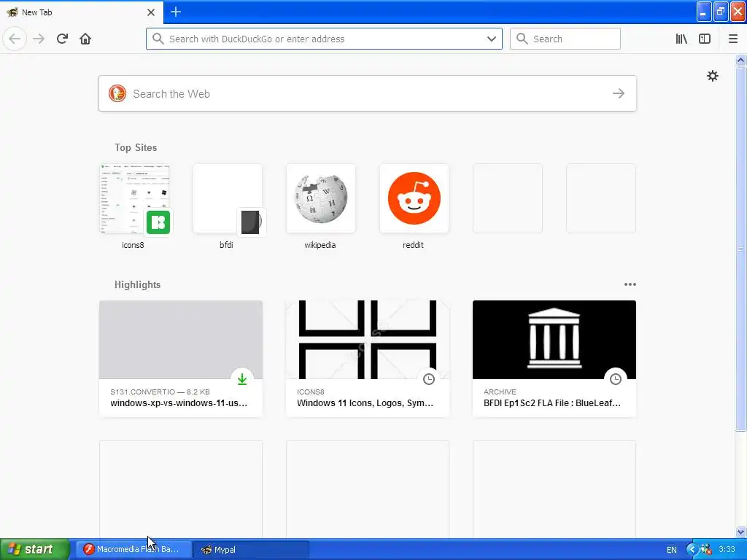The height and width of the screenshot is (560, 747).
Task: Click the ARCHIVE source label
Action: 500,392
